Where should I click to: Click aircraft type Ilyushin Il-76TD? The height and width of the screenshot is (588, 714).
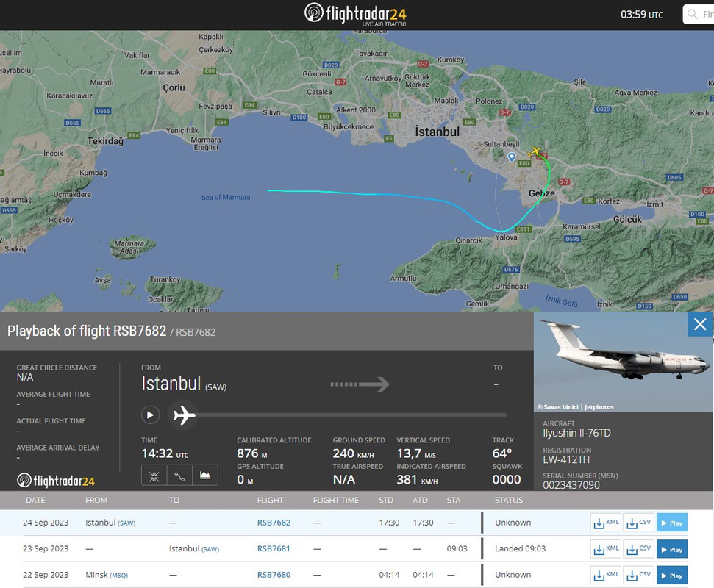(576, 433)
